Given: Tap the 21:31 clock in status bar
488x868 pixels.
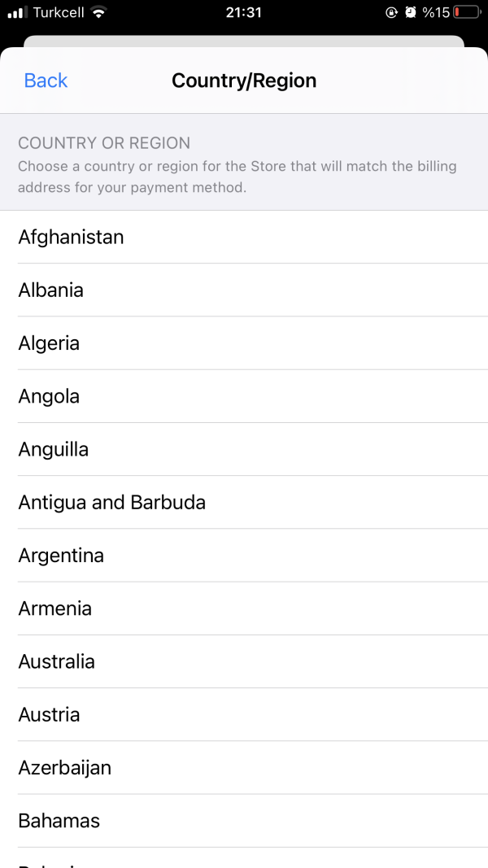Looking at the screenshot, I should coord(243,12).
